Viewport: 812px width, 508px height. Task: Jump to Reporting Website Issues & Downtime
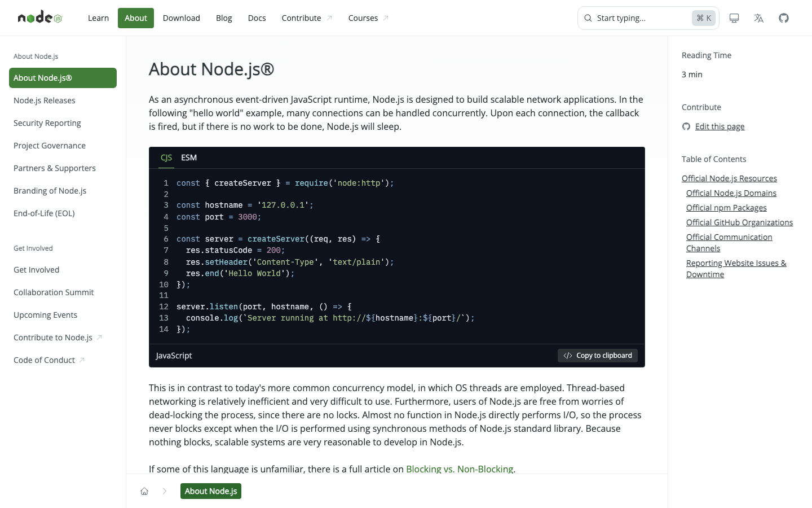(736, 269)
